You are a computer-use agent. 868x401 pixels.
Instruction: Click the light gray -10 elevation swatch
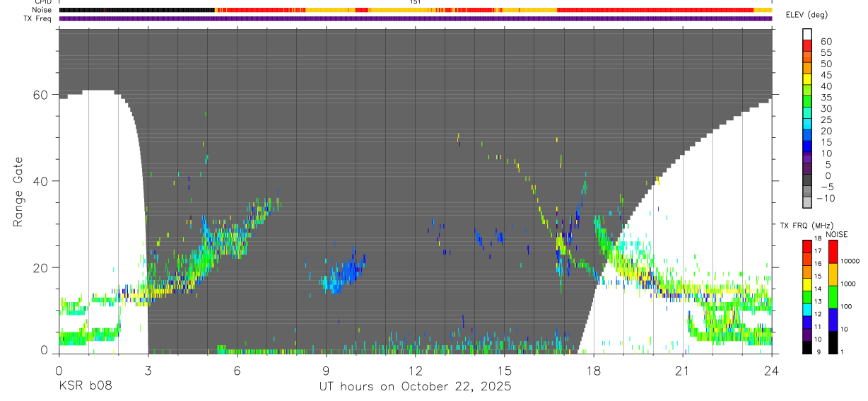(807, 202)
